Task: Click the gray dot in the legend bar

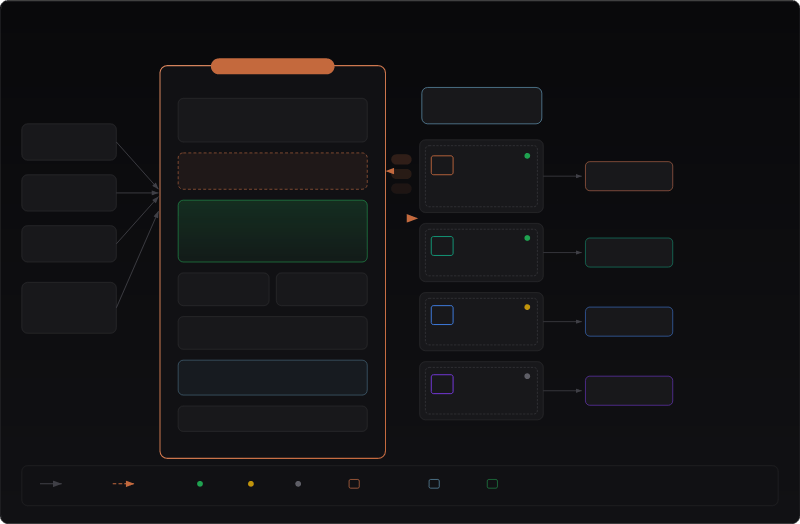Action: 298,484
